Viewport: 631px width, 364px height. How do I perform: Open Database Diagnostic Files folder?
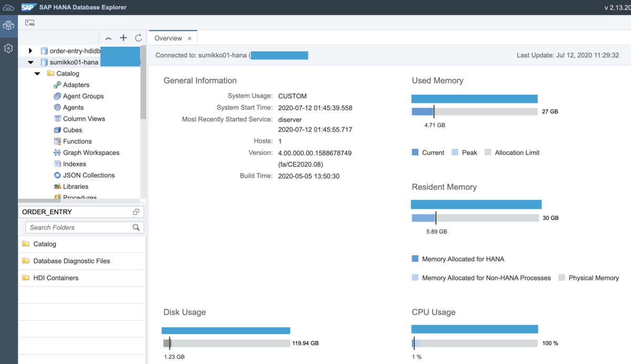coord(82,261)
